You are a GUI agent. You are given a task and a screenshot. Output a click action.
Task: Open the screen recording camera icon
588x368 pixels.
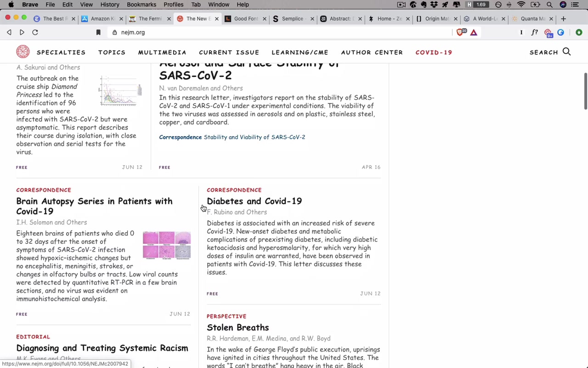(x=401, y=5)
